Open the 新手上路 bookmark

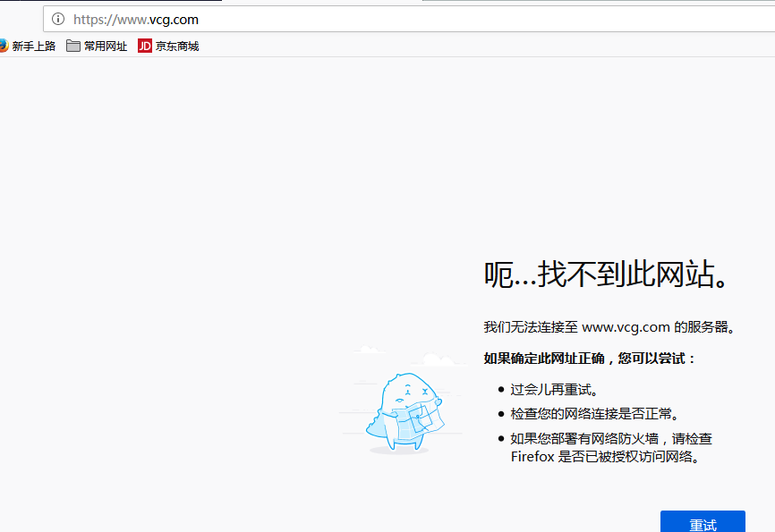click(x=33, y=46)
